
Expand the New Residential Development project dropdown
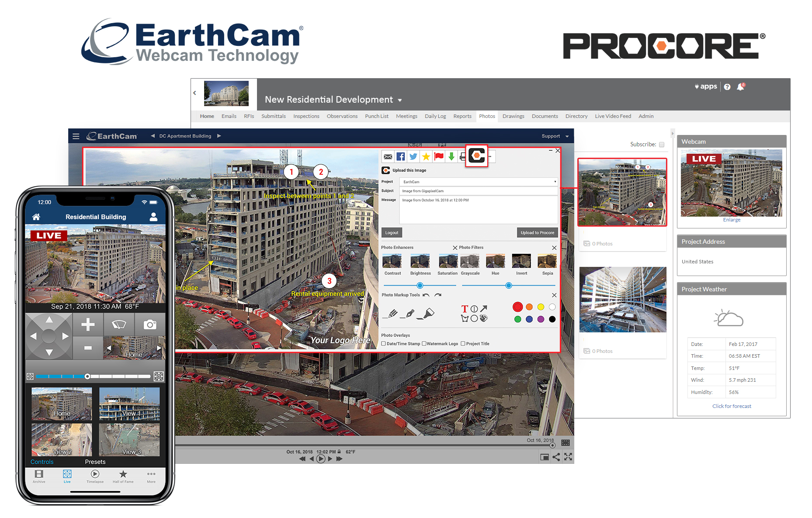[399, 100]
